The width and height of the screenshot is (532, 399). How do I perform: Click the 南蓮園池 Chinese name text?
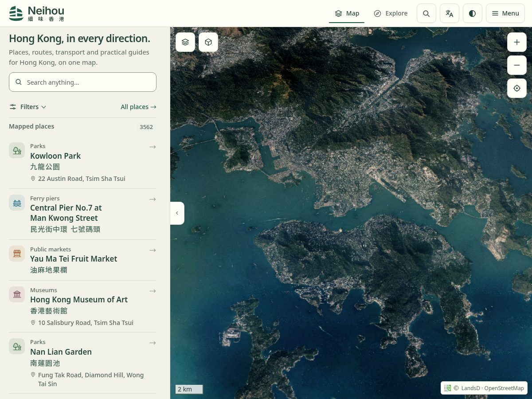(x=45, y=363)
